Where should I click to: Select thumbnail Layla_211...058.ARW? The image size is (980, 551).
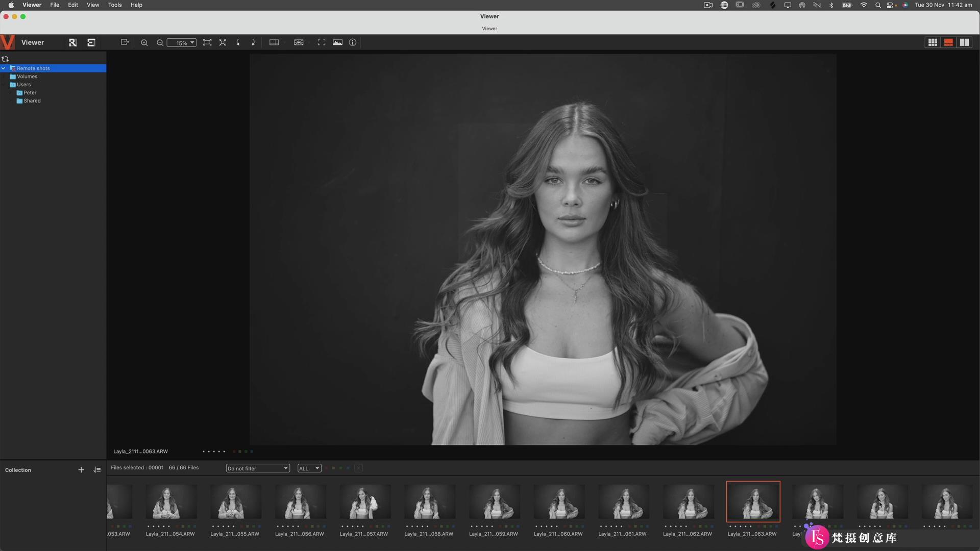pyautogui.click(x=430, y=502)
